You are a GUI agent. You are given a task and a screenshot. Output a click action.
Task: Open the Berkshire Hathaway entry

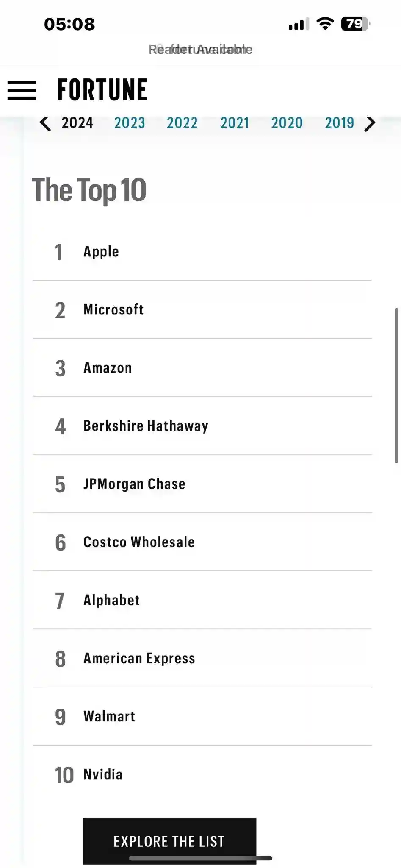tap(146, 426)
